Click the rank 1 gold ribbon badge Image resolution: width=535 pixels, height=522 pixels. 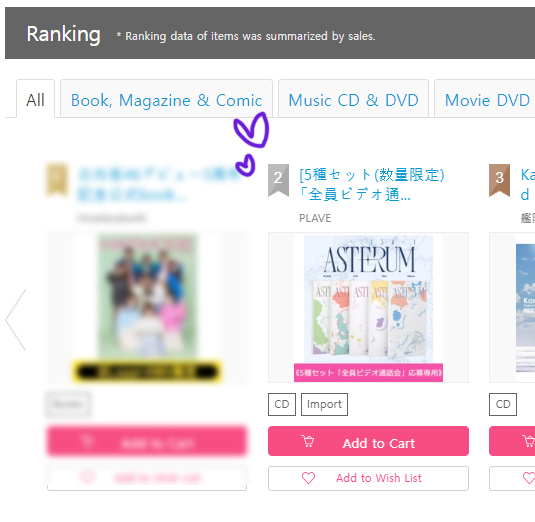[x=57, y=180]
